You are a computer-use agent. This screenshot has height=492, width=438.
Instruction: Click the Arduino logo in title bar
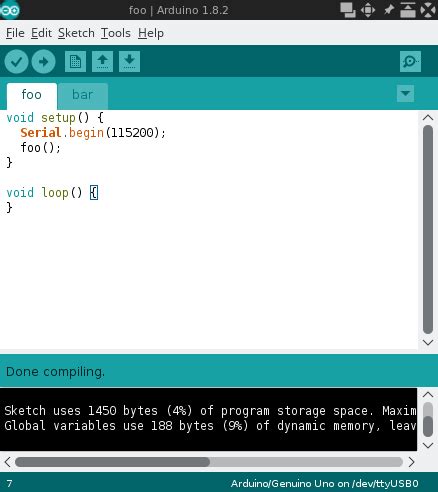pos(10,10)
